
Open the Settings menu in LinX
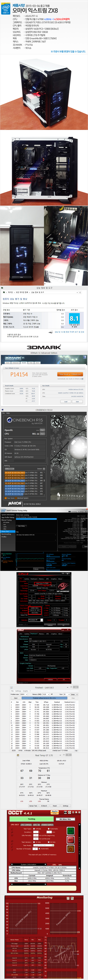[18, 691]
